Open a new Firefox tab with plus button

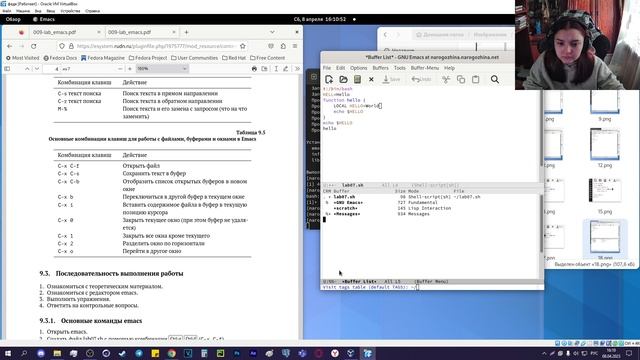click(x=186, y=32)
